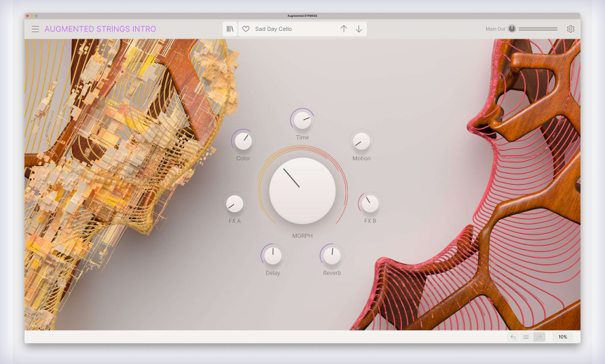The height and width of the screenshot is (364, 605).
Task: Click the Color knob
Action: (243, 141)
